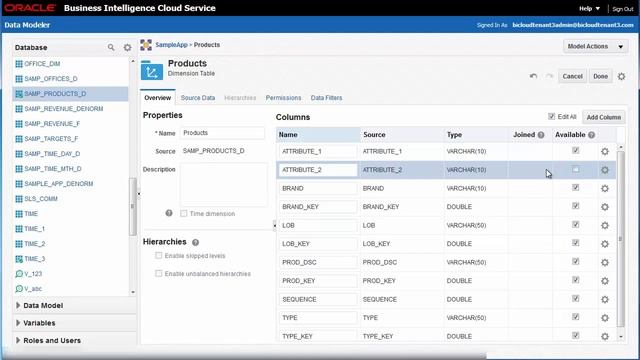Collapse the Properties pane splitter arrow
This screenshot has height=360, width=640.
(x=274, y=225)
